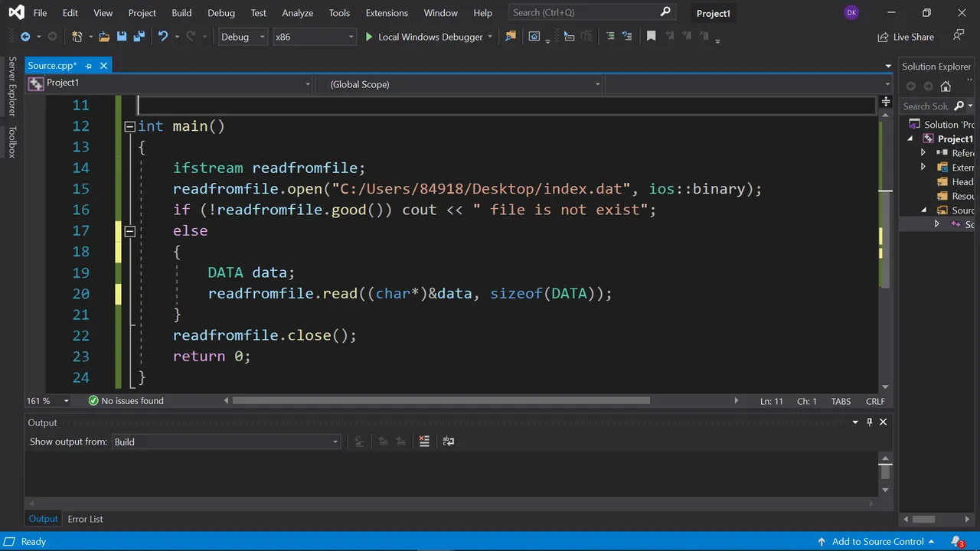This screenshot has height=551, width=980.
Task: Click the search magnifier in title bar
Action: 665,12
